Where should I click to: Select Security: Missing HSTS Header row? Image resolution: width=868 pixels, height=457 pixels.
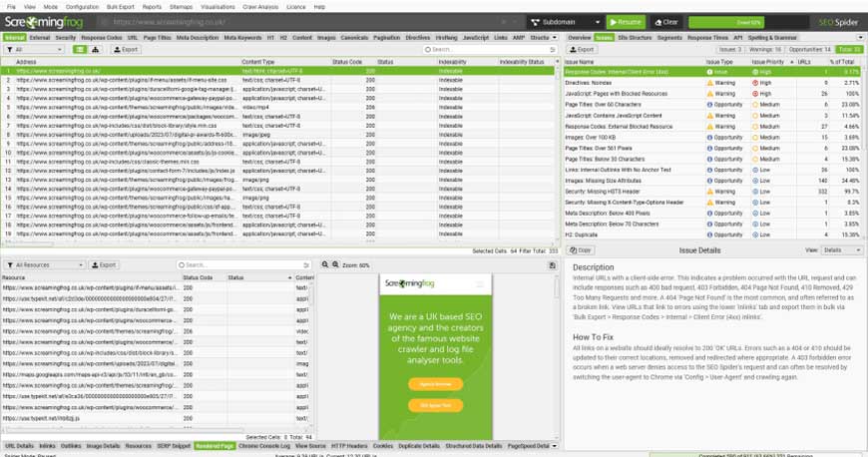coord(713,192)
